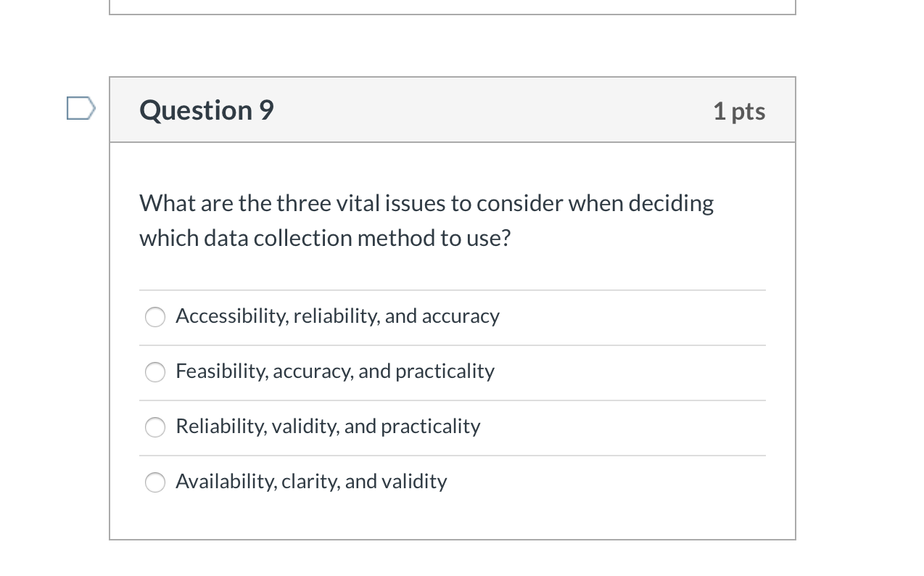
Task: Select radio button for 'Availability, clarity, and validity'
Action: (x=154, y=482)
